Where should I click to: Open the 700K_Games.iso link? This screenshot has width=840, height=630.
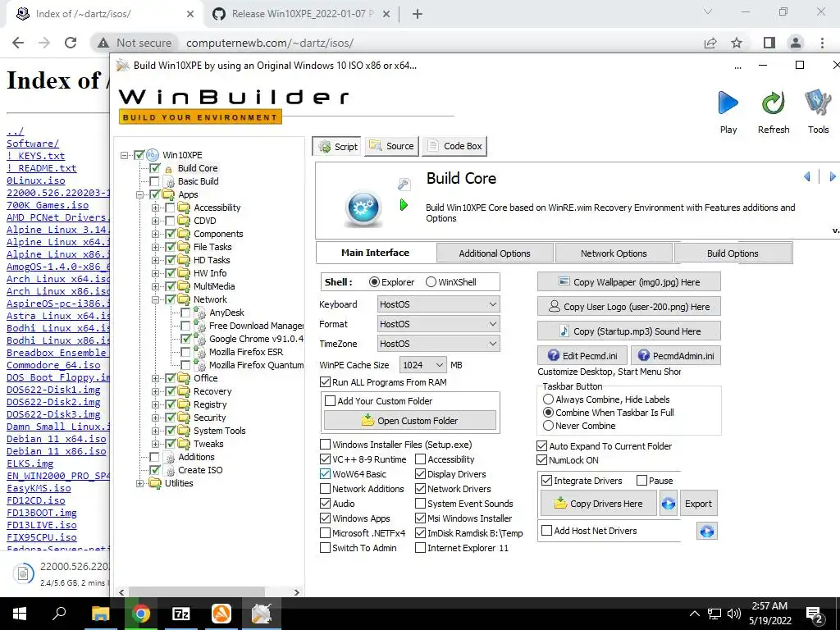tap(48, 205)
